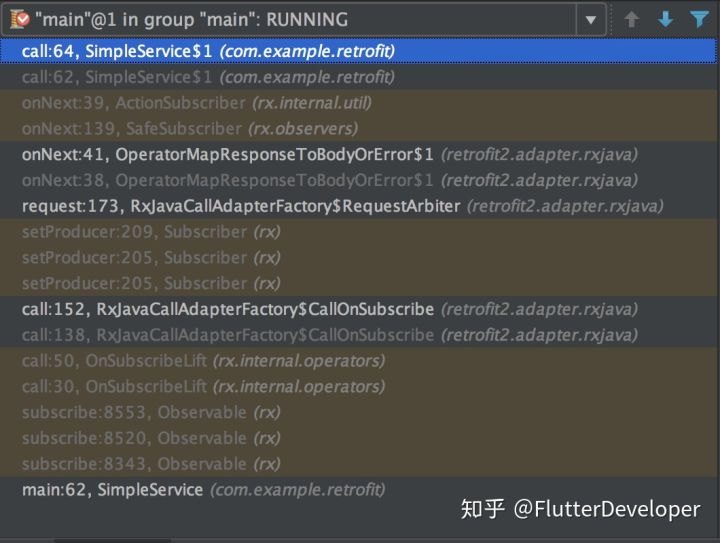Select the call:50, OnSubscribeLift frame

point(203,361)
